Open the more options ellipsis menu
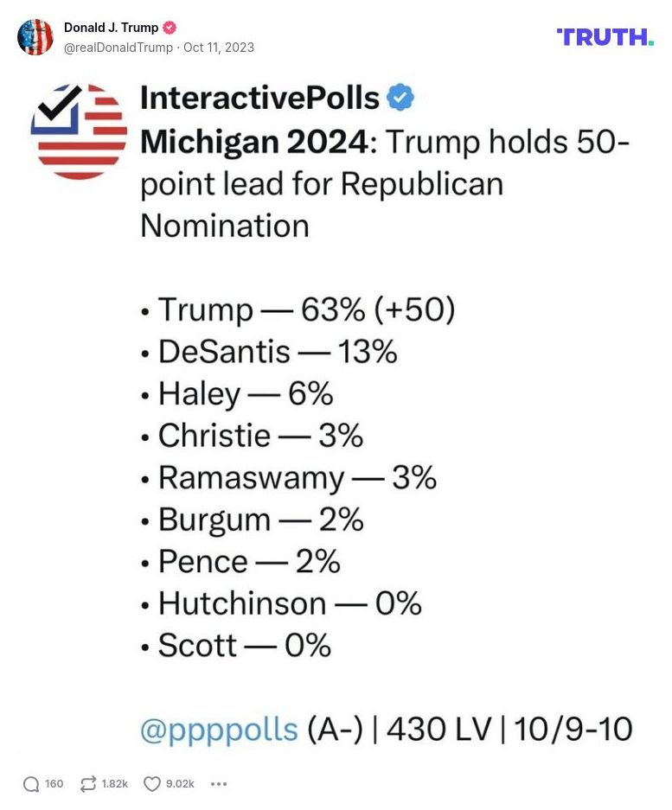 click(x=219, y=783)
